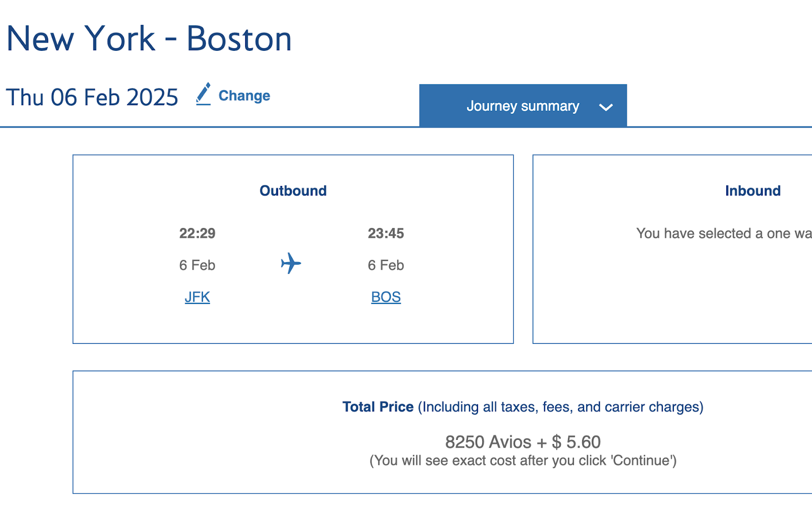Click the 23:45 arrival time

point(386,233)
